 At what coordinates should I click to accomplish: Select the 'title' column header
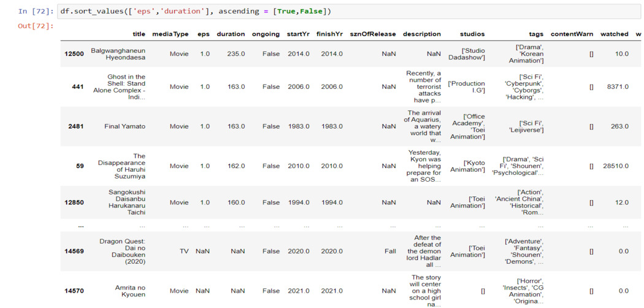pos(139,34)
